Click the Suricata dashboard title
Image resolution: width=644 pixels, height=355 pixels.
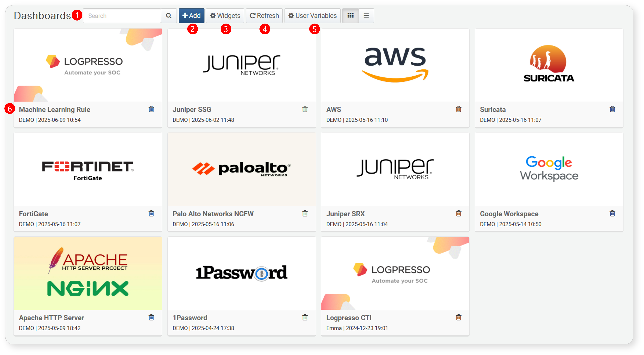[493, 109]
